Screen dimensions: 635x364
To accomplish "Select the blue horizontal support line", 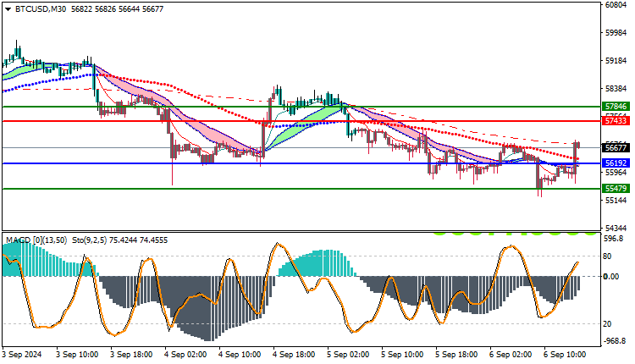I will pyautogui.click(x=301, y=163).
